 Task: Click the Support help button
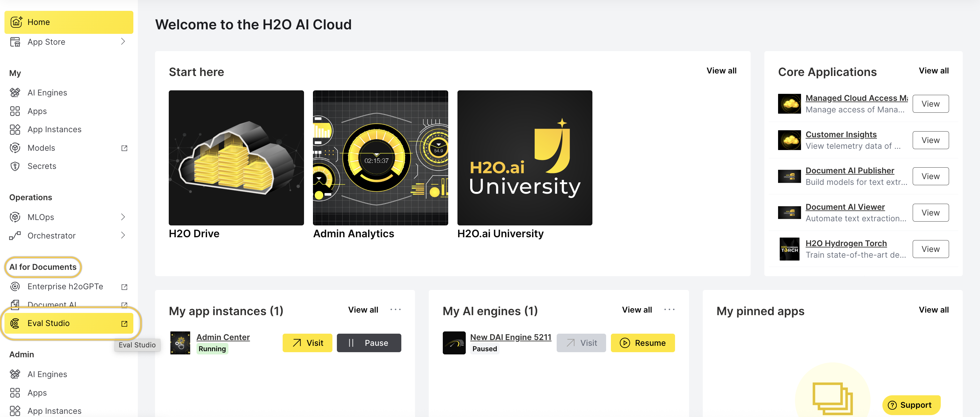tap(911, 405)
